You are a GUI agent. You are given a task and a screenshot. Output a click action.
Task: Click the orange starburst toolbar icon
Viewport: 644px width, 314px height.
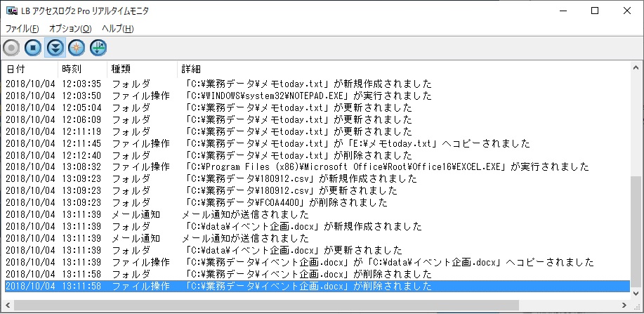pos(77,48)
